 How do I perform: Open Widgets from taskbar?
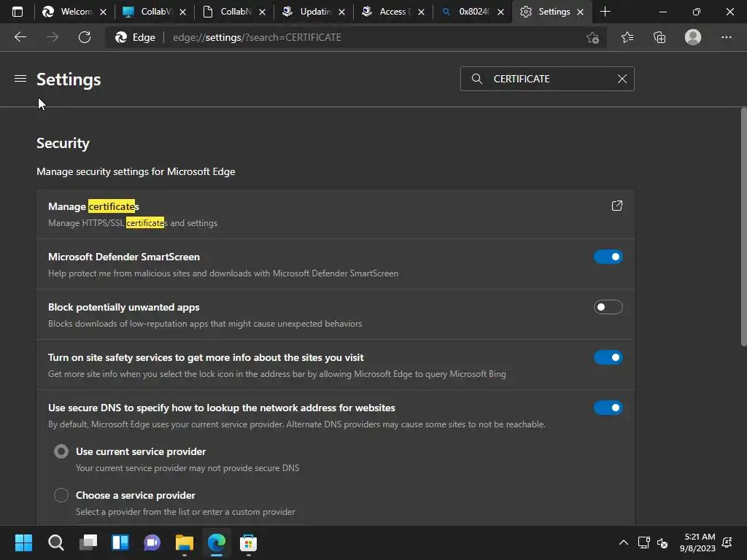click(x=120, y=542)
